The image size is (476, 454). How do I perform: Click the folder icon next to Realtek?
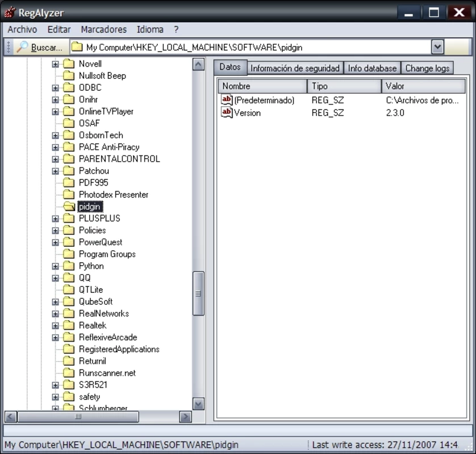[x=69, y=325]
